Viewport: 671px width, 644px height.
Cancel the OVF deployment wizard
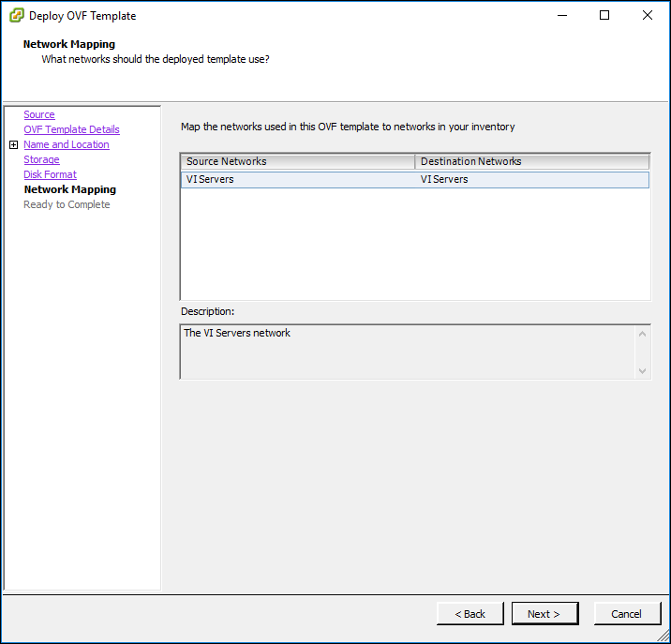627,614
